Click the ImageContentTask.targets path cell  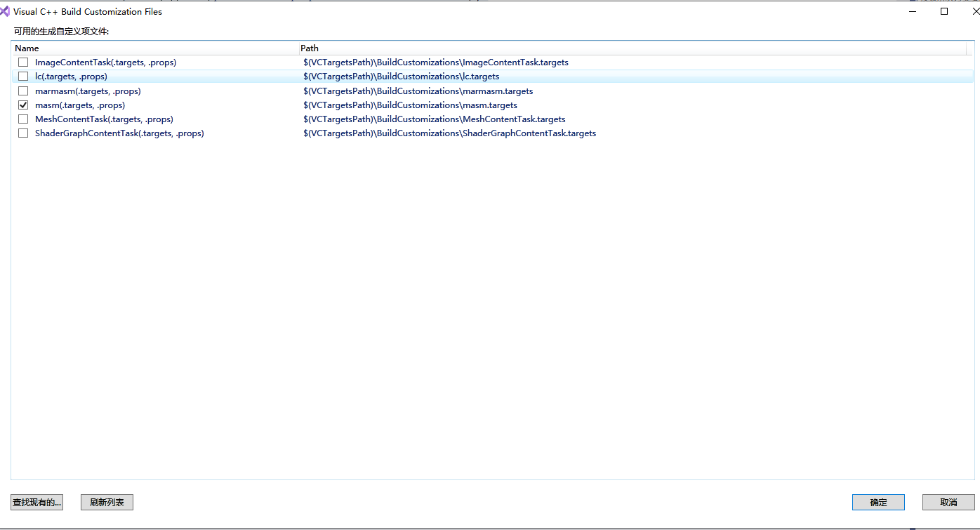tap(436, 62)
